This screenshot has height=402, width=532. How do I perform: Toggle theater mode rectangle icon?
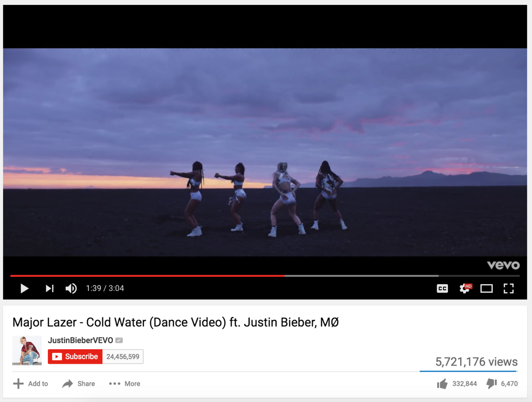(x=486, y=289)
